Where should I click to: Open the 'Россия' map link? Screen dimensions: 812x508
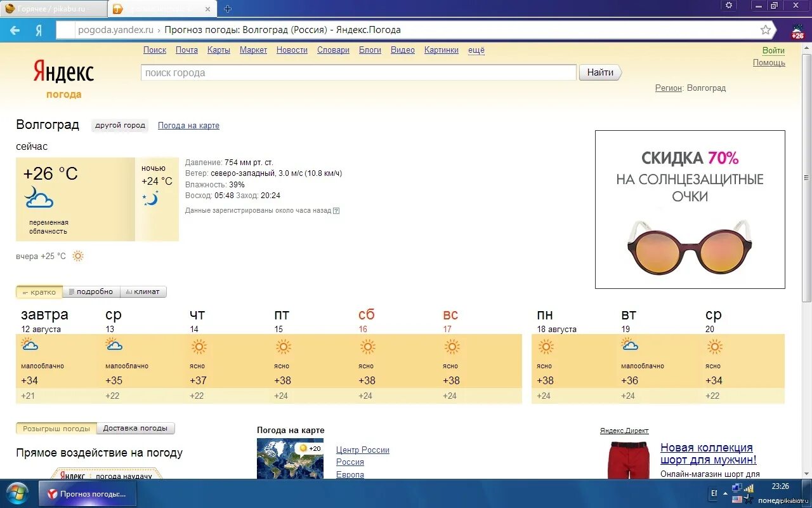pyautogui.click(x=350, y=462)
